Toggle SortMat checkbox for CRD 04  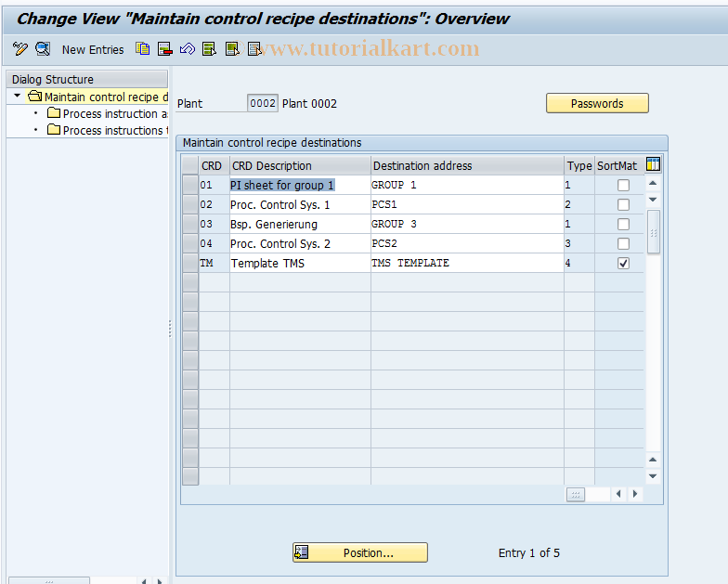point(623,243)
